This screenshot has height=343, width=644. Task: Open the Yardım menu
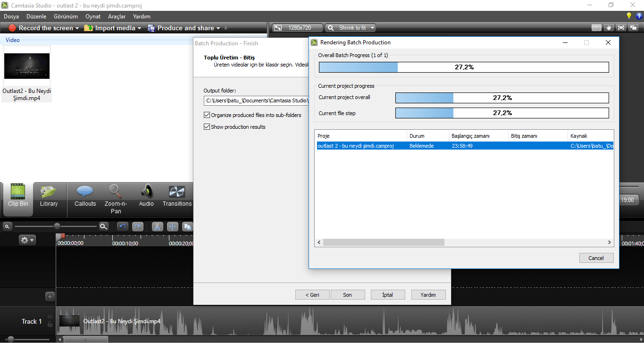click(142, 16)
